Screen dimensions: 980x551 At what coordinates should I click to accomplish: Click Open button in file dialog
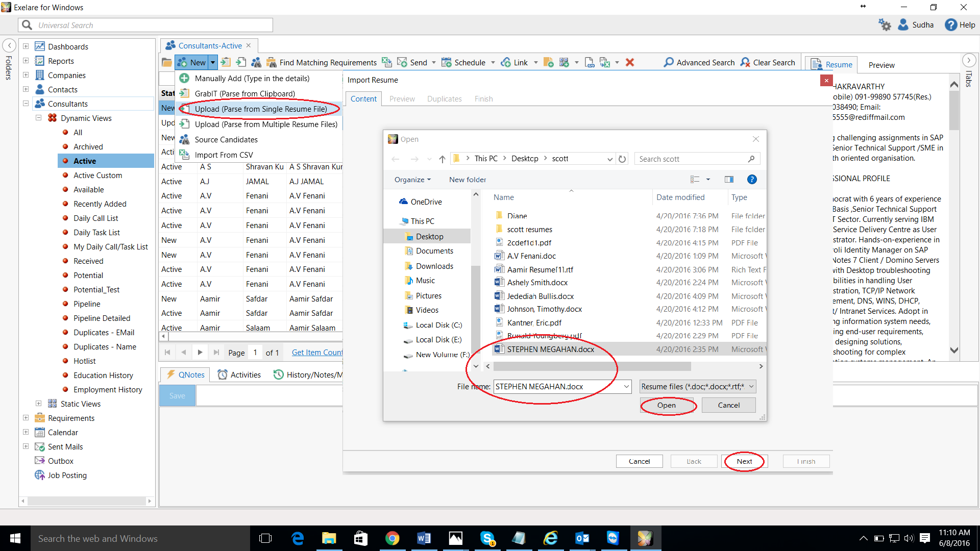[x=666, y=405]
